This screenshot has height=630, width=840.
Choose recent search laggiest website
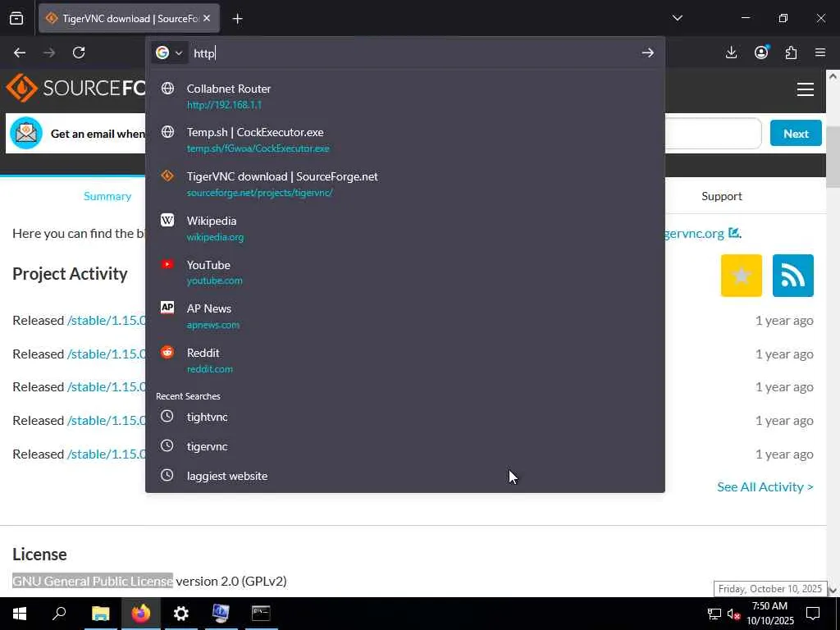(405, 476)
